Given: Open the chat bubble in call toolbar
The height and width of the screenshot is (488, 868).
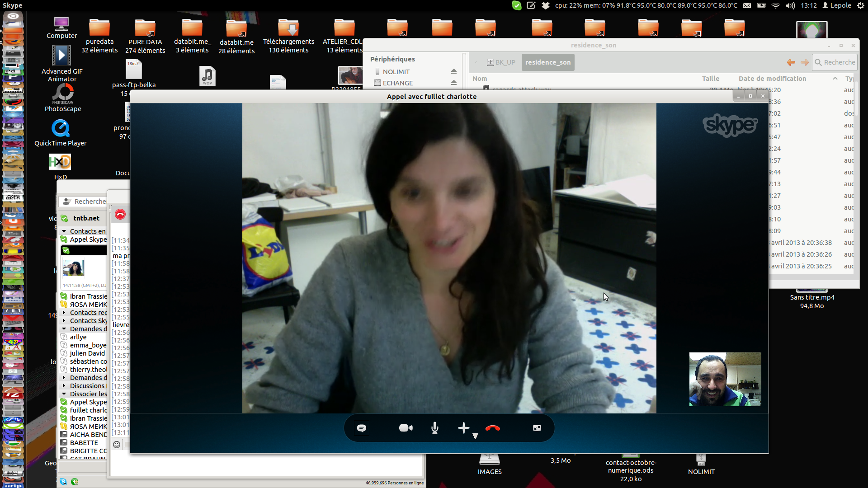Looking at the screenshot, I should pos(362,428).
